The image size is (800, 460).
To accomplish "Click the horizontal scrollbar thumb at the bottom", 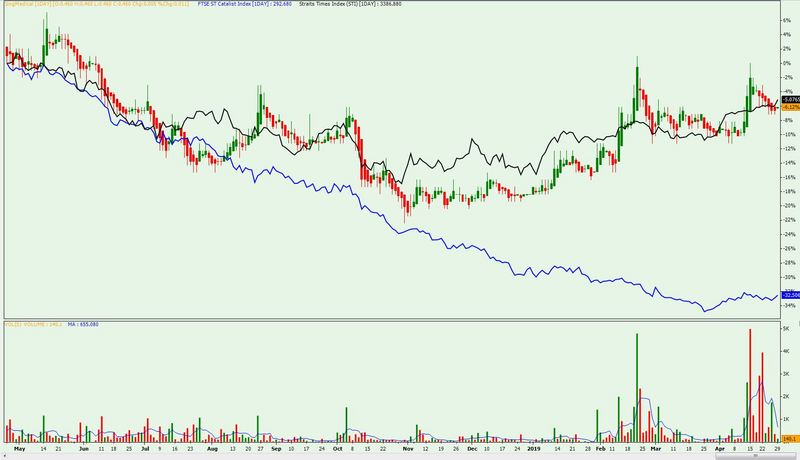I will click(756, 456).
